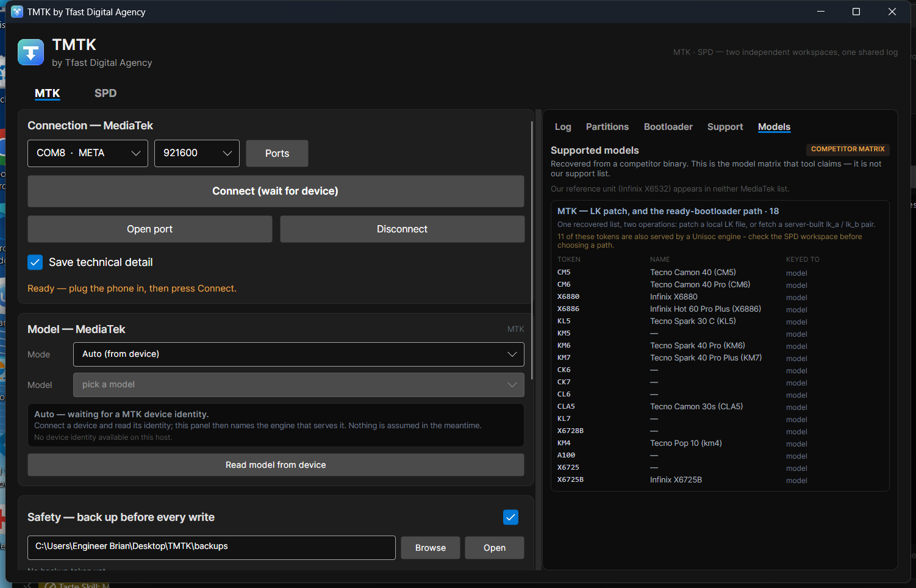Click the Ports button
916x588 pixels.
[x=277, y=153]
